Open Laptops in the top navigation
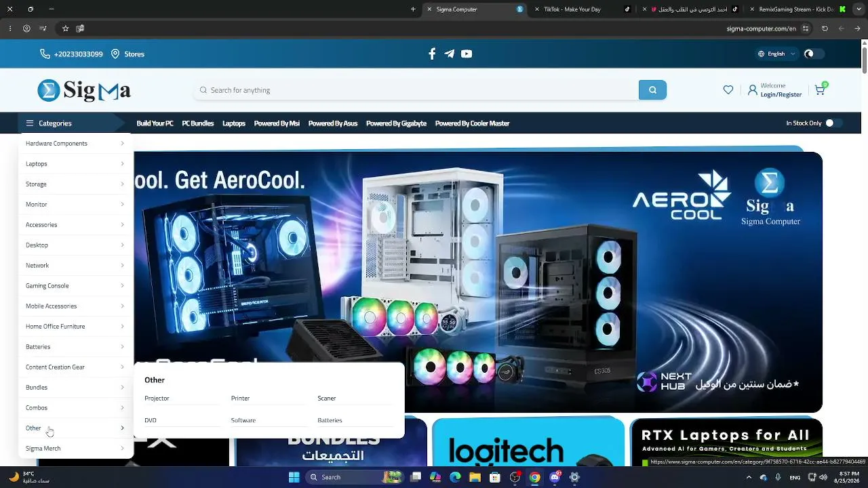The width and height of the screenshot is (868, 488). click(234, 123)
